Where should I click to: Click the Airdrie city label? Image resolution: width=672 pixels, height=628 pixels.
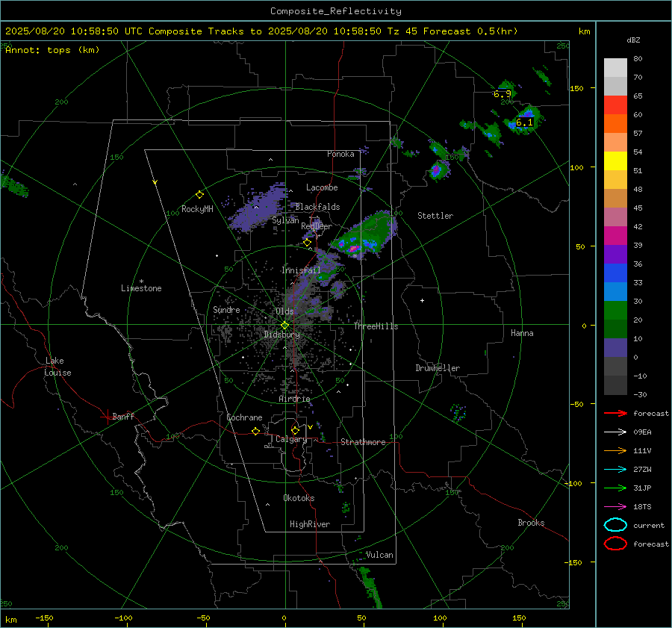(294, 399)
